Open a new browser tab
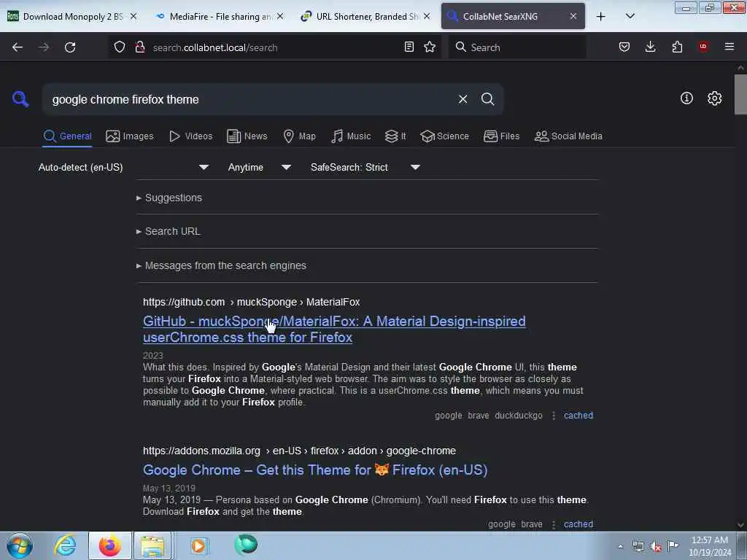 [601, 17]
